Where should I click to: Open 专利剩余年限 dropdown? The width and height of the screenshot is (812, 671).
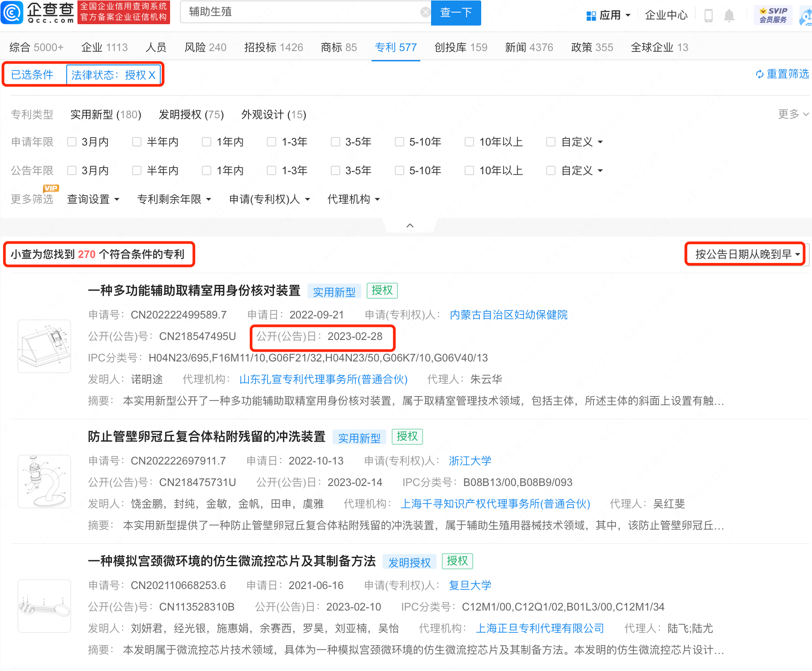174,199
